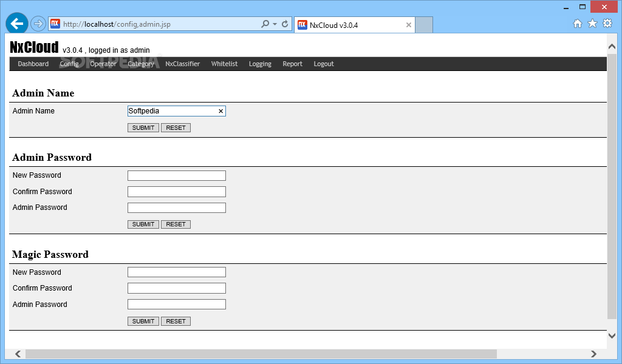Reset the Admin Name form
The width and height of the screenshot is (622, 364).
pos(176,127)
